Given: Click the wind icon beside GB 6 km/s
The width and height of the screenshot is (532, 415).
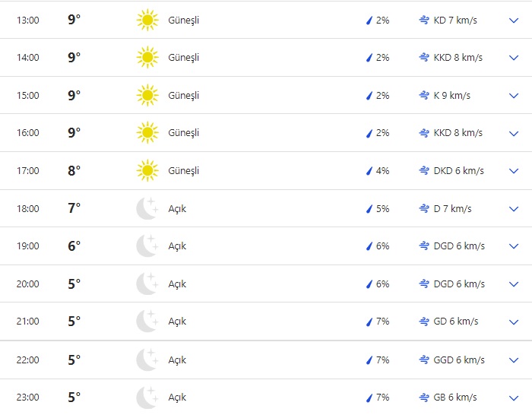Looking at the screenshot, I should [424, 398].
